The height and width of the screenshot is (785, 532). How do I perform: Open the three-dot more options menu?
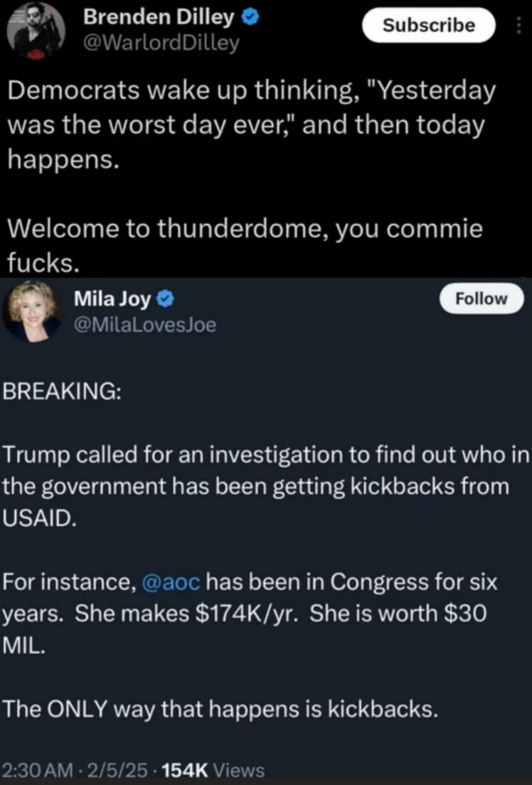(x=517, y=27)
